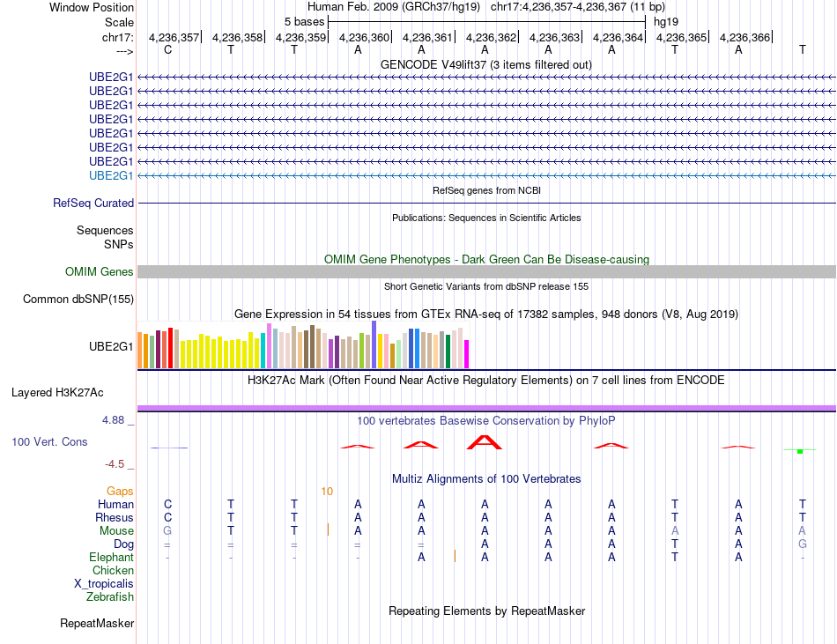Click the magenta GTEx expression bar
The width and height of the screenshot is (837, 644).
[x=467, y=354]
